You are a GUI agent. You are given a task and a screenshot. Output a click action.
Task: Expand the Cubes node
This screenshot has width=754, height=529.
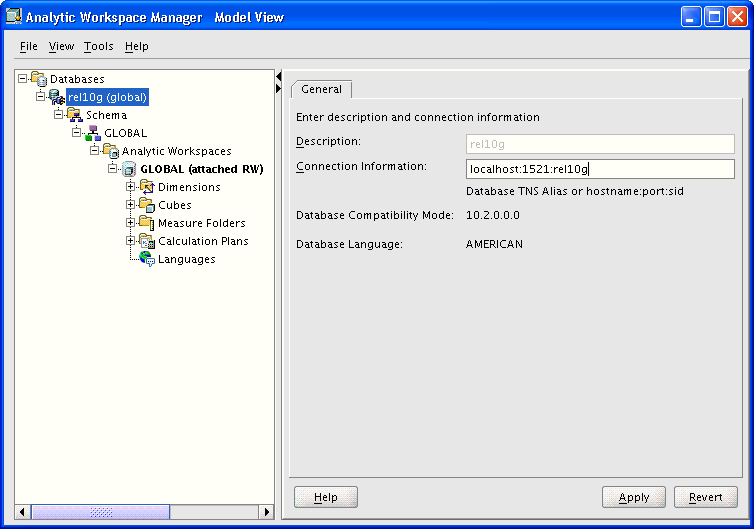coord(130,204)
